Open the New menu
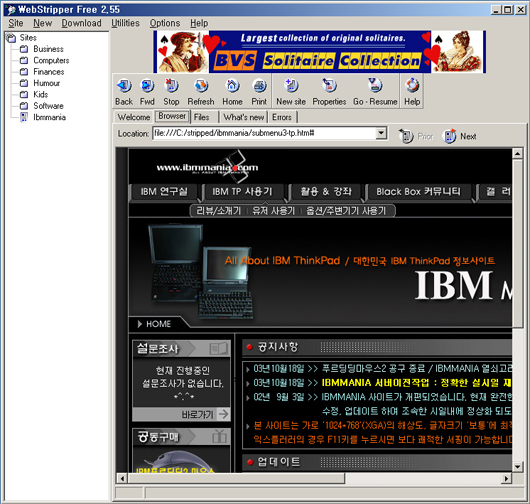 point(43,23)
